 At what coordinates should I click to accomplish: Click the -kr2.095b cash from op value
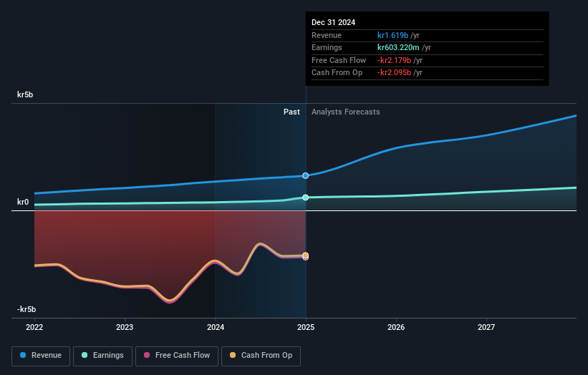394,73
